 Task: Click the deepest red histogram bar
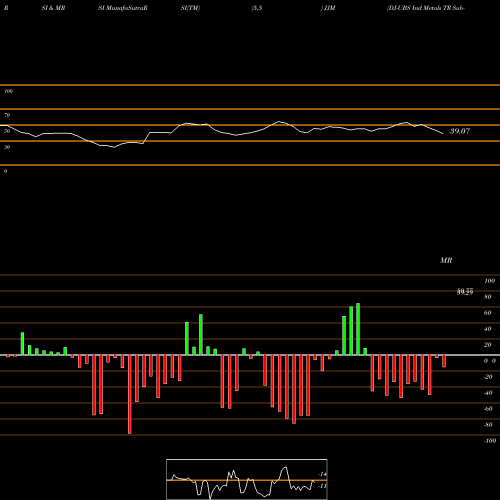coord(130,394)
